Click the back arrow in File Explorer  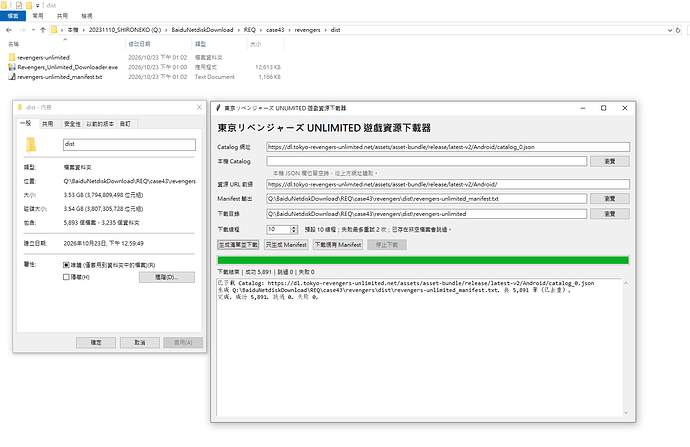pyautogui.click(x=9, y=30)
